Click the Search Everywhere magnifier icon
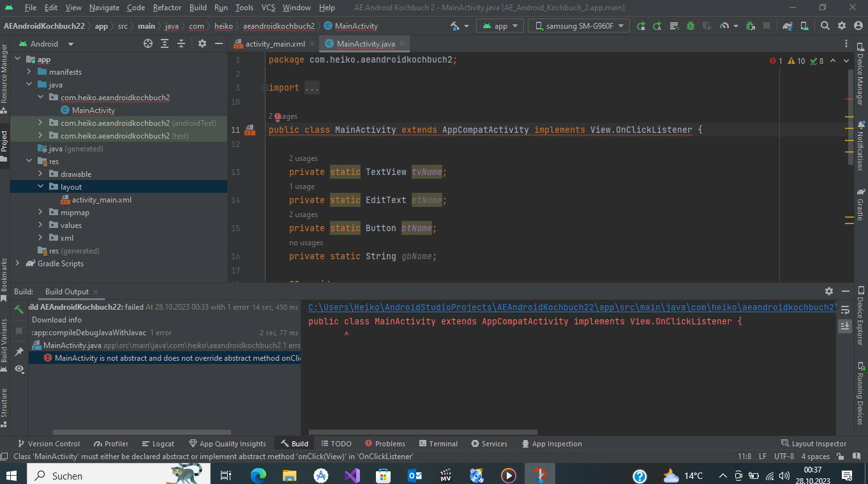Image resolution: width=868 pixels, height=484 pixels. pos(825,26)
